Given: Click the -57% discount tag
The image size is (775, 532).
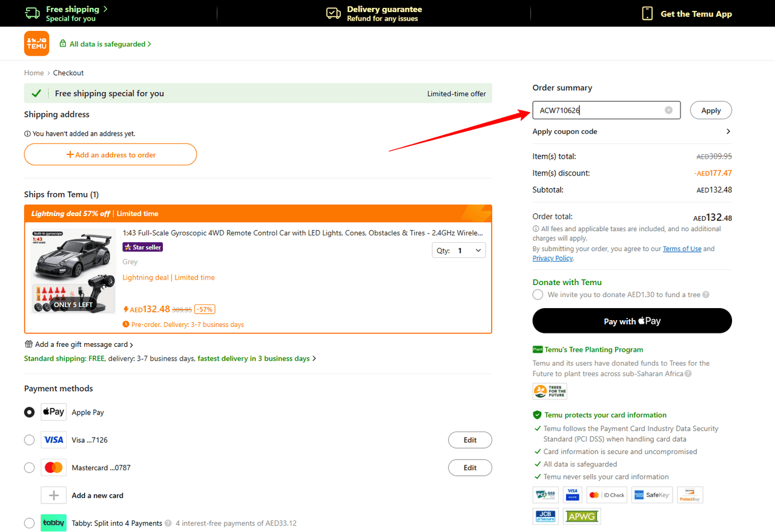Looking at the screenshot, I should click(x=205, y=309).
